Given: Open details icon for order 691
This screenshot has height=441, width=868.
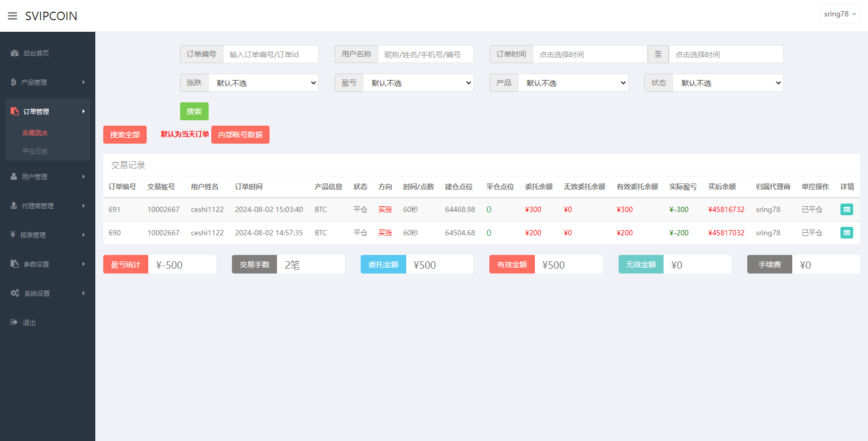Looking at the screenshot, I should pyautogui.click(x=846, y=209).
